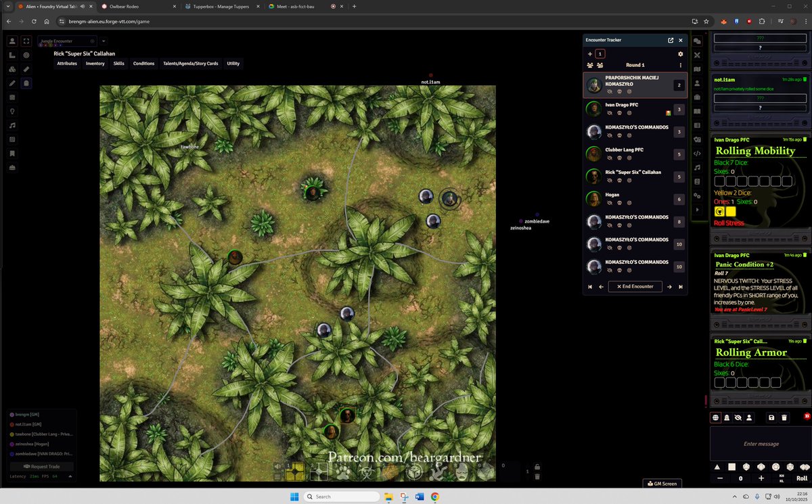The image size is (812, 504).
Task: Increase dice modifier with plus button
Action: 761,478
